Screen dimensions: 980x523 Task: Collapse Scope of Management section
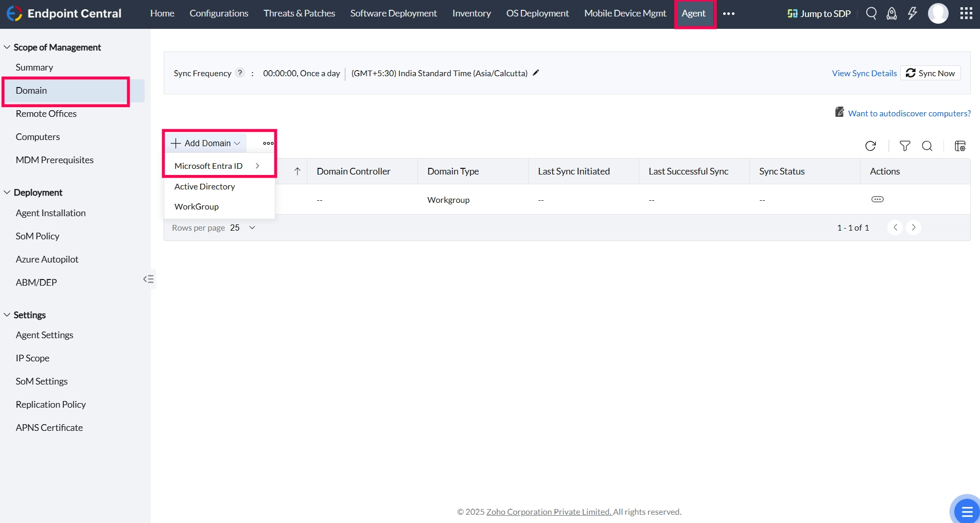tap(7, 47)
